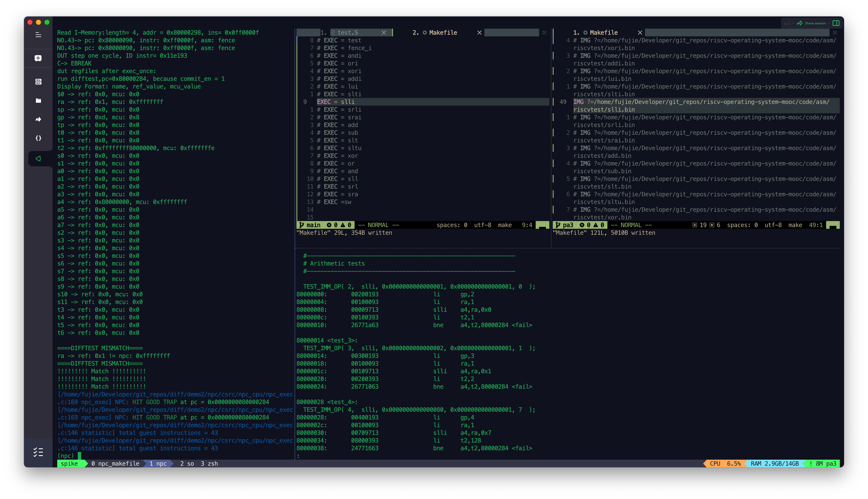
Task: Select the active Ubuntu session tab icon
Action: point(38,159)
